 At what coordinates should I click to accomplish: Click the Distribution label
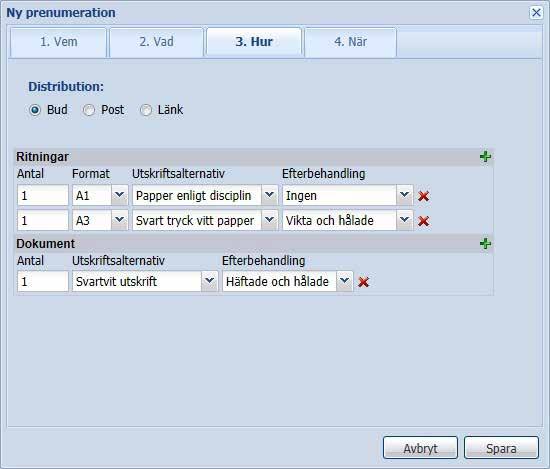point(66,87)
